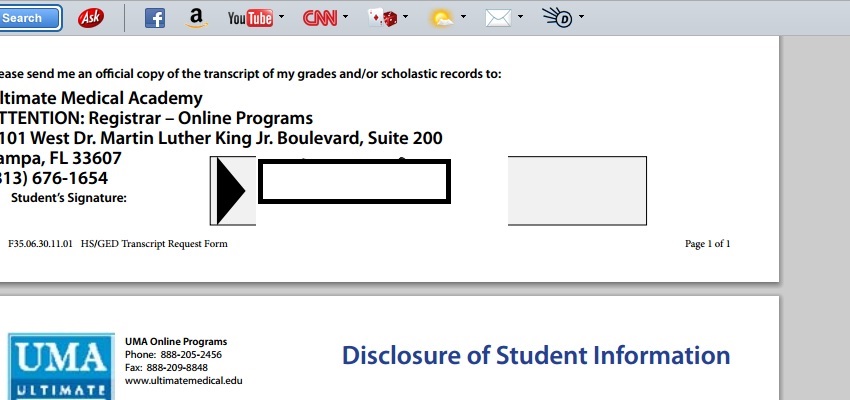Click the '676-1654' phone number
The image size is (850, 400).
[x=69, y=178]
